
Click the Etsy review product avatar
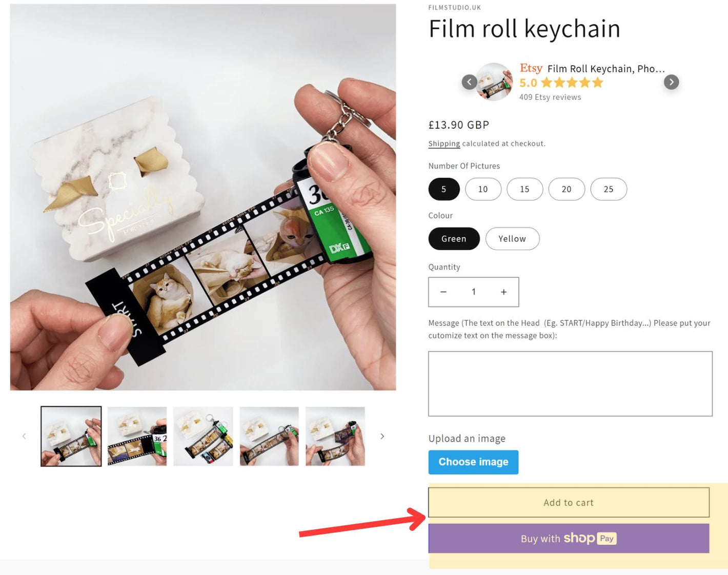pyautogui.click(x=494, y=82)
